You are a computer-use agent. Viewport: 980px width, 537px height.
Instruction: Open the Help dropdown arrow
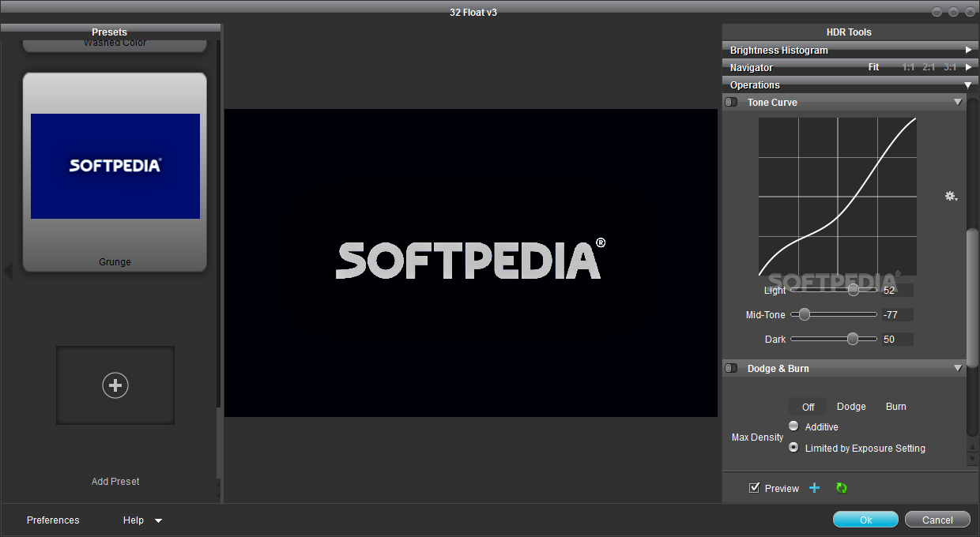(158, 520)
